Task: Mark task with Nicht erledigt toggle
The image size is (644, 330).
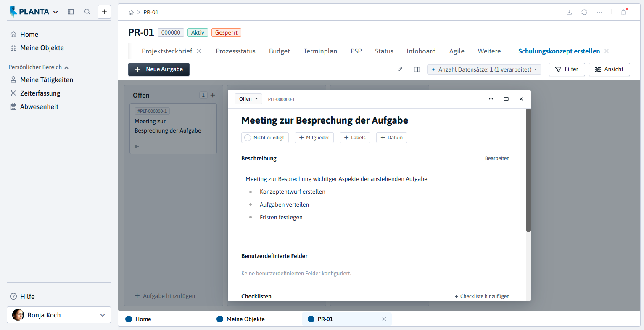Action: [265, 138]
